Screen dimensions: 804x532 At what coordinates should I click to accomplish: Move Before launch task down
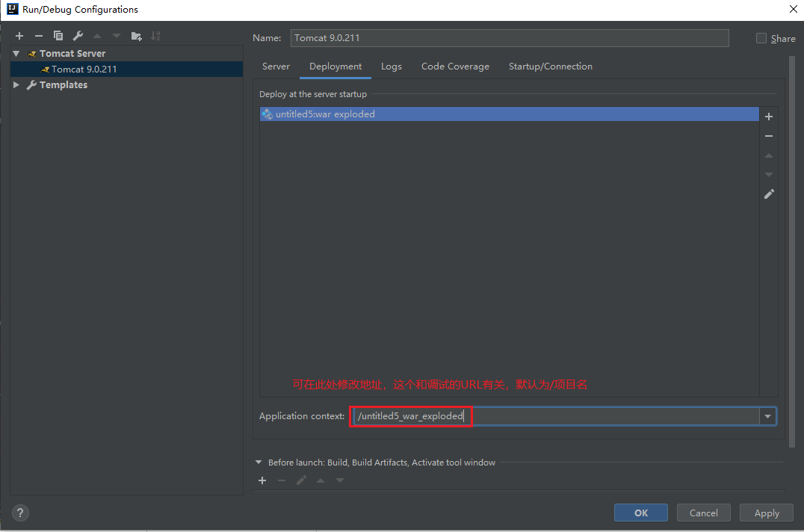coord(340,480)
